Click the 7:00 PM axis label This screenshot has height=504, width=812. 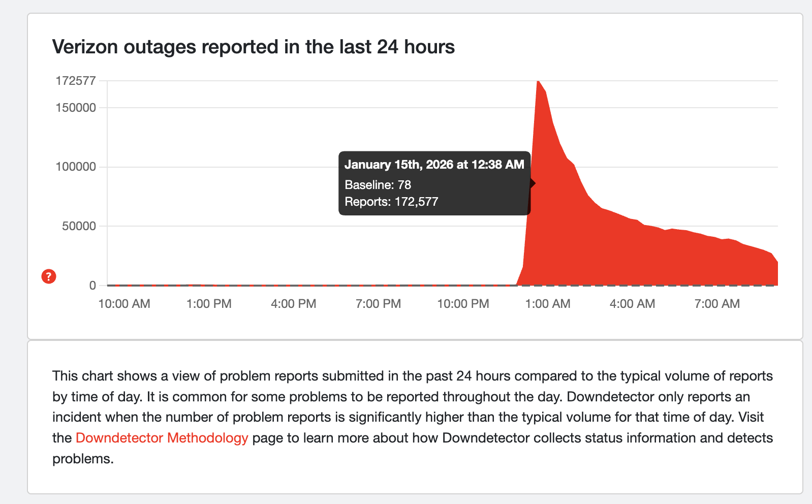[x=378, y=303]
